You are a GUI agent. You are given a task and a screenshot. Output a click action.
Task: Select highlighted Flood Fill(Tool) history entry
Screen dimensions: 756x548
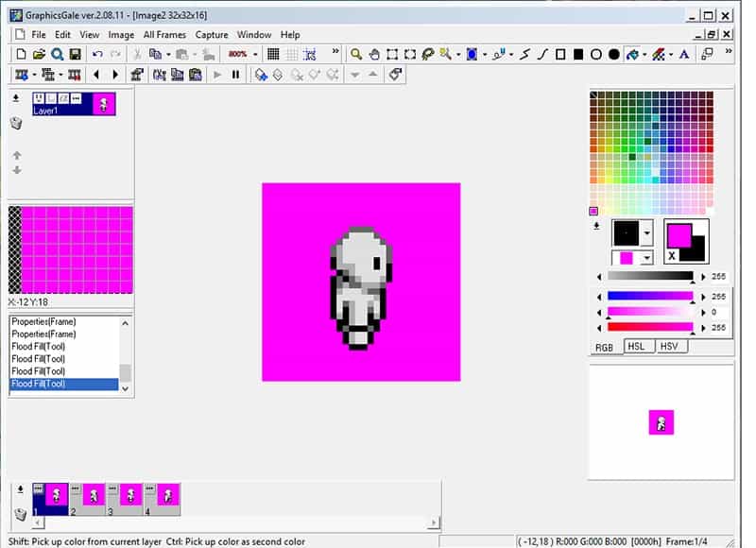pos(63,384)
